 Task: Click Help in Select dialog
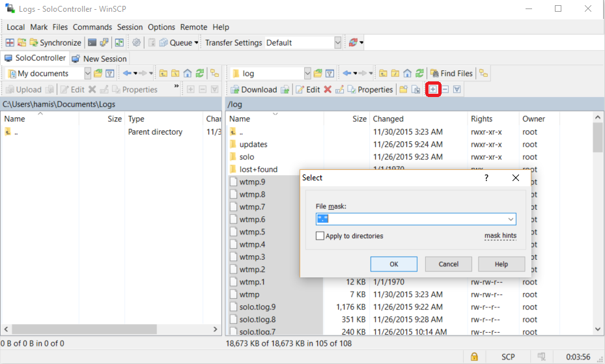coord(501,264)
